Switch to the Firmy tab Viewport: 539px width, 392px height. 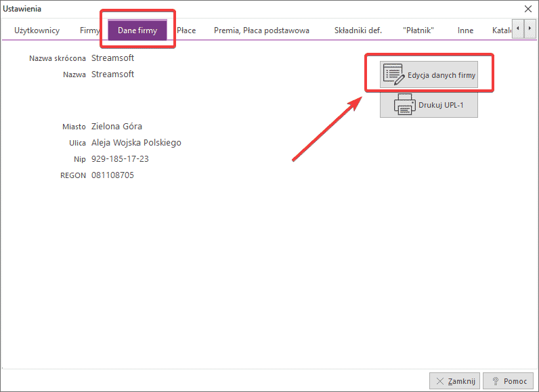coord(89,30)
